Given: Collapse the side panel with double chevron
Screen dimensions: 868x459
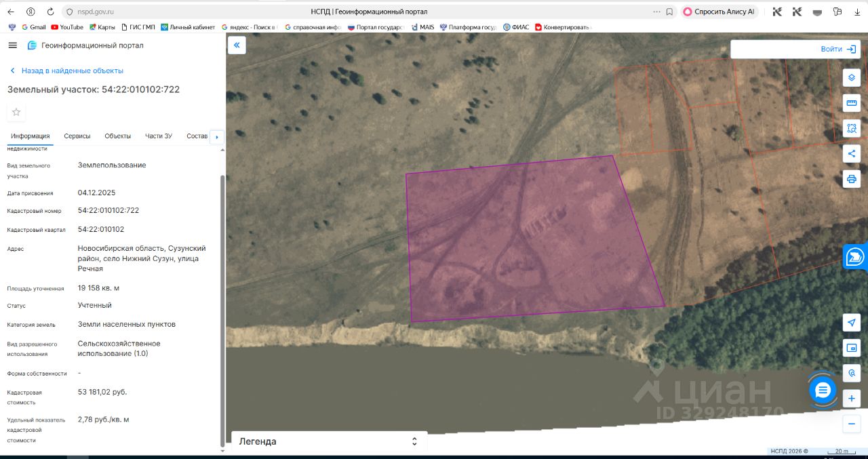Looking at the screenshot, I should [237, 45].
